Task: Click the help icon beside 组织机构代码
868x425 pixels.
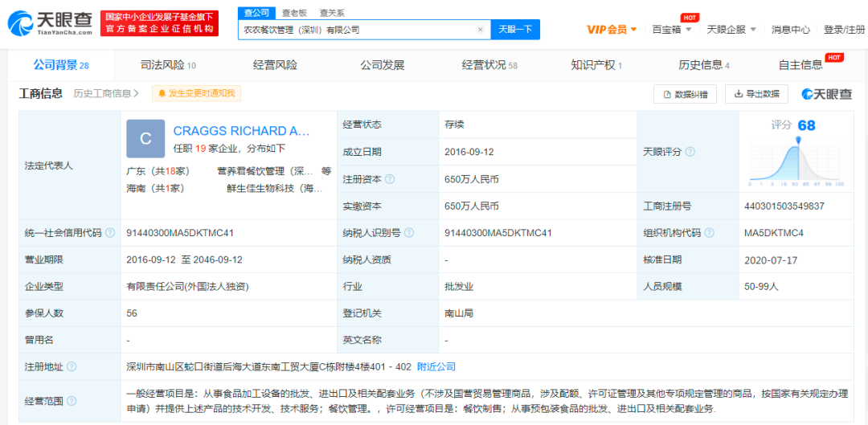Action: tap(709, 232)
